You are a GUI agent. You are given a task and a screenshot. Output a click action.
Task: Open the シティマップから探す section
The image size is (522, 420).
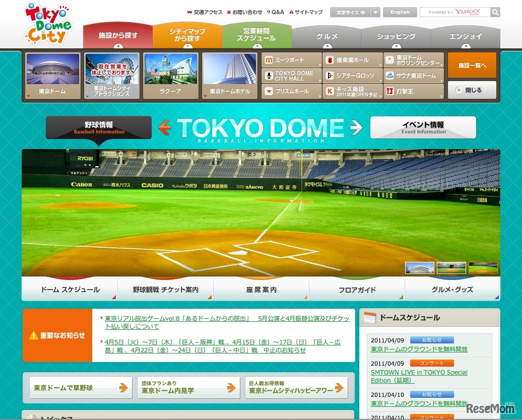189,34
